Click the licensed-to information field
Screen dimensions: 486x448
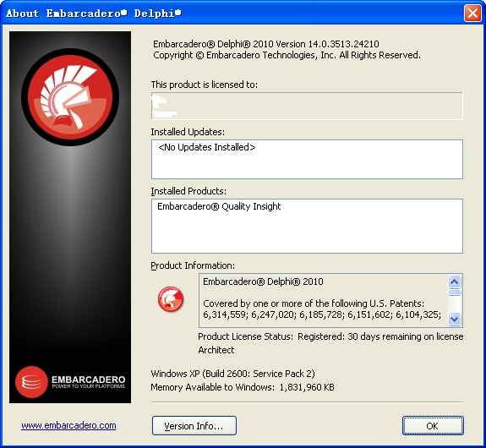click(307, 106)
